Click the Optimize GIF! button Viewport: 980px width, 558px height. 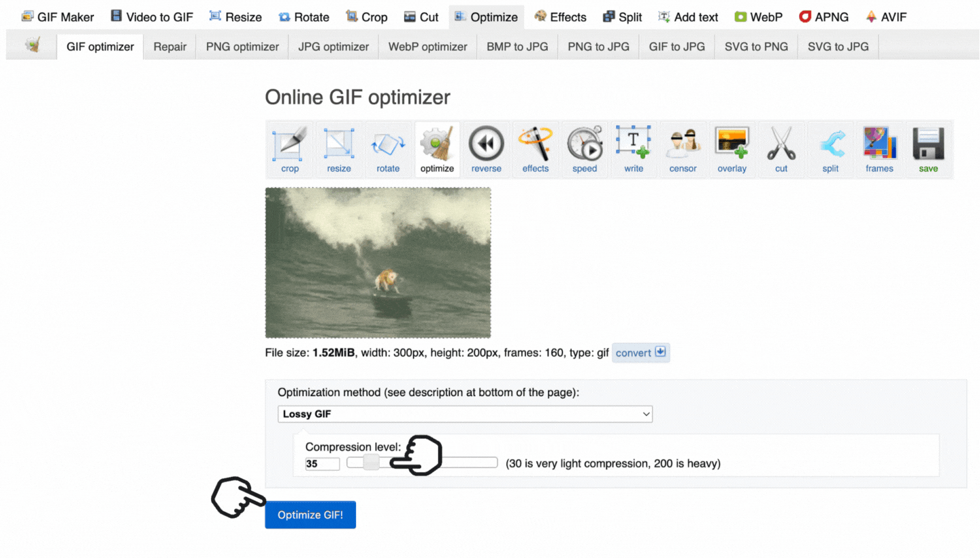click(x=310, y=514)
